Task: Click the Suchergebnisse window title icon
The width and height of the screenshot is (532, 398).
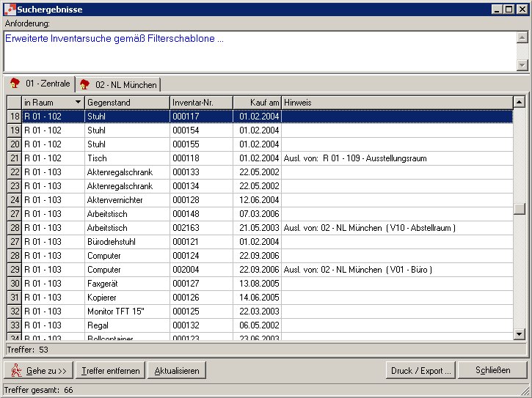Action: tap(10, 9)
